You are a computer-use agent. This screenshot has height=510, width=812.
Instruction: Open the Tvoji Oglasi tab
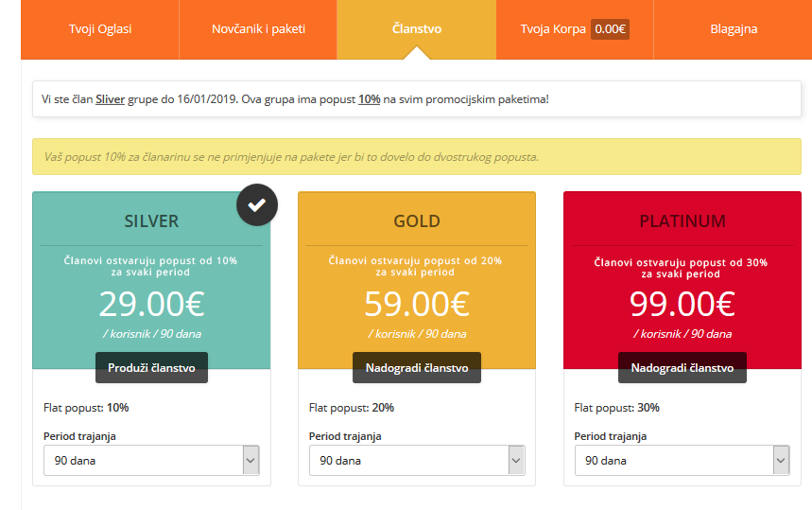tap(100, 29)
